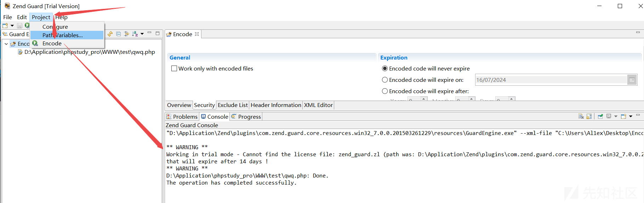Screen dimensions: 644x203
Task: Open the File menu
Action: (x=7, y=17)
